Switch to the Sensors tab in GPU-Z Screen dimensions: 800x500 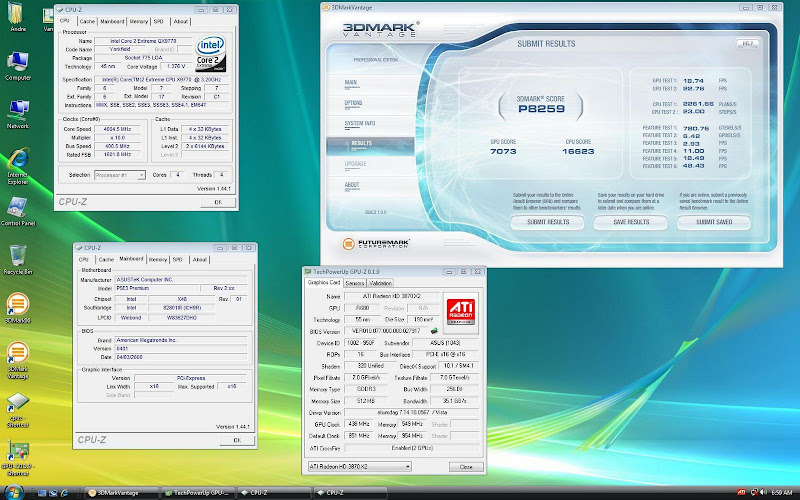tap(354, 283)
